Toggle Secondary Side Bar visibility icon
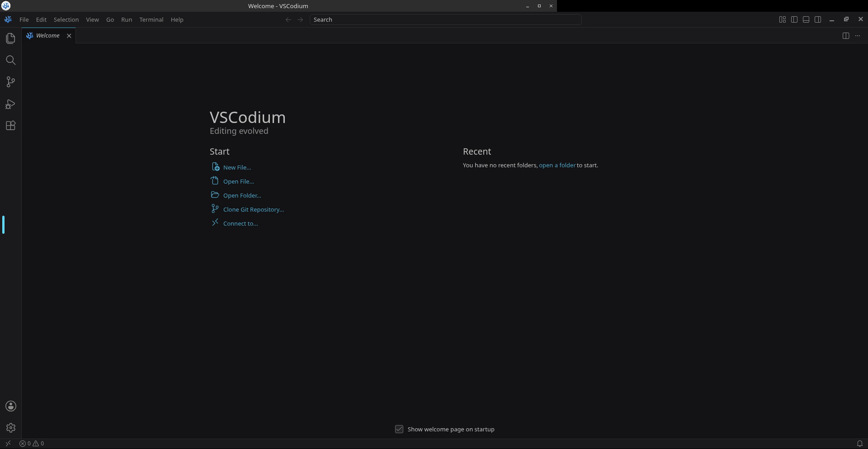The height and width of the screenshot is (449, 868). [x=818, y=19]
